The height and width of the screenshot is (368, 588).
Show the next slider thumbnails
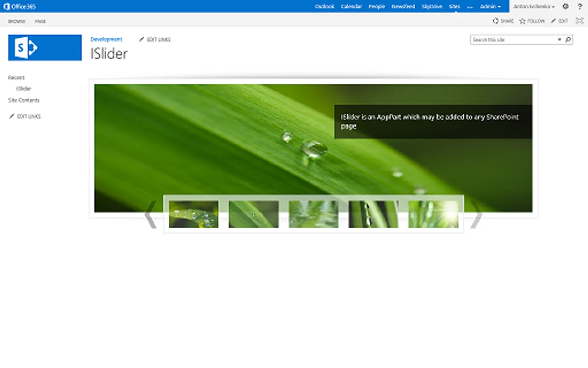476,215
